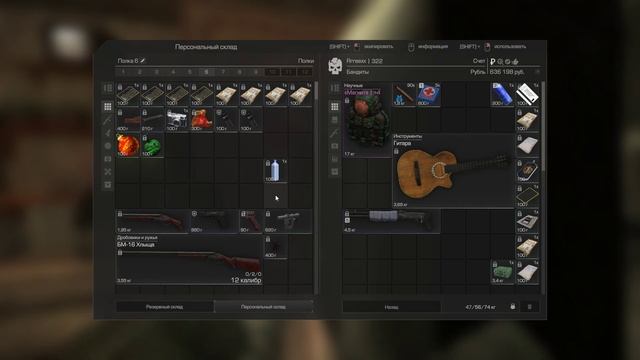
Task: Click the trash bin icon
Action: click(x=529, y=307)
